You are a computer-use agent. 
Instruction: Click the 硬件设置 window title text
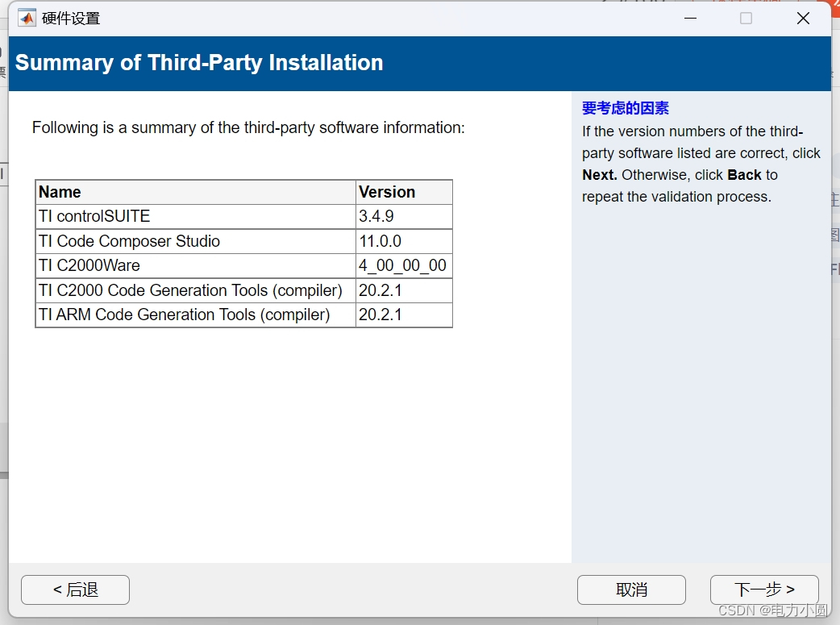click(71, 19)
